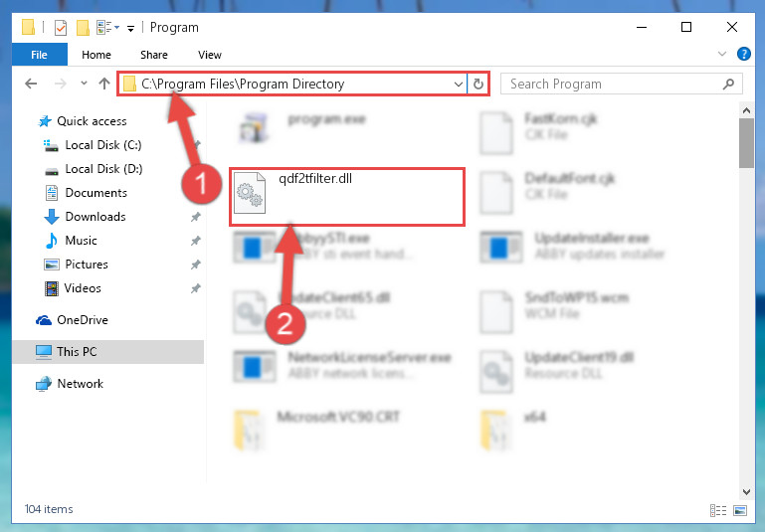Select the qdf2tfilter.dll file name

click(315, 178)
